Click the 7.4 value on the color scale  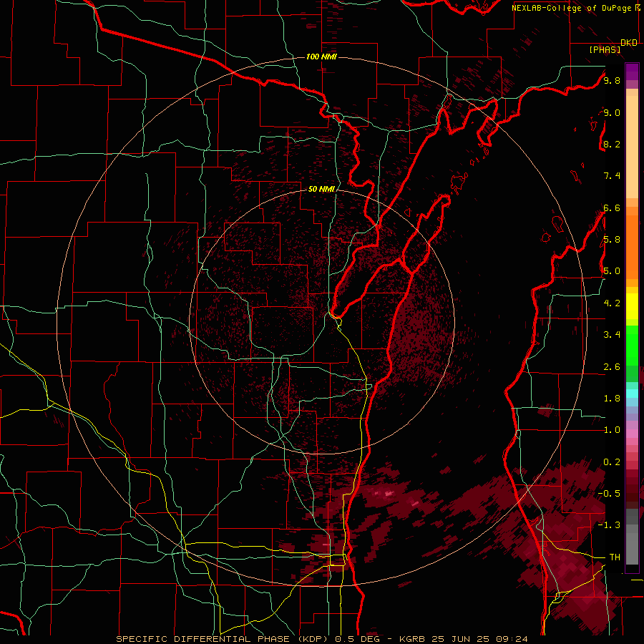point(612,176)
